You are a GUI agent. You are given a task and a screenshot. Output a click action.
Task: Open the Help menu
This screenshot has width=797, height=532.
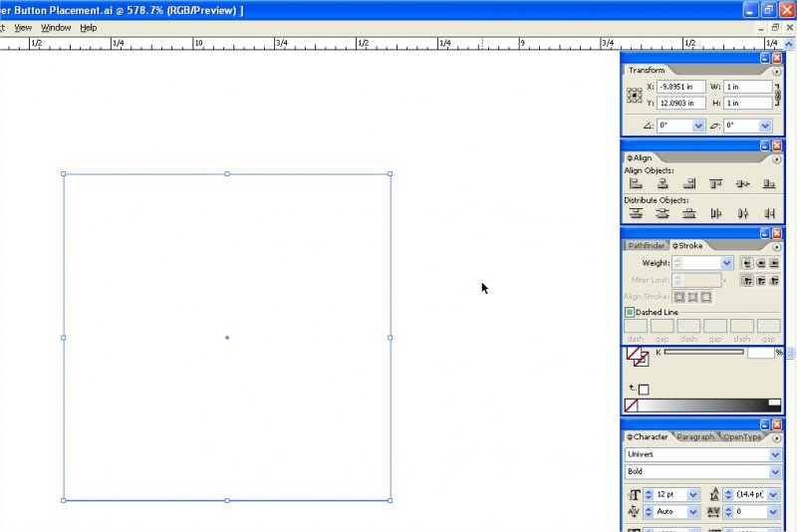(89, 28)
